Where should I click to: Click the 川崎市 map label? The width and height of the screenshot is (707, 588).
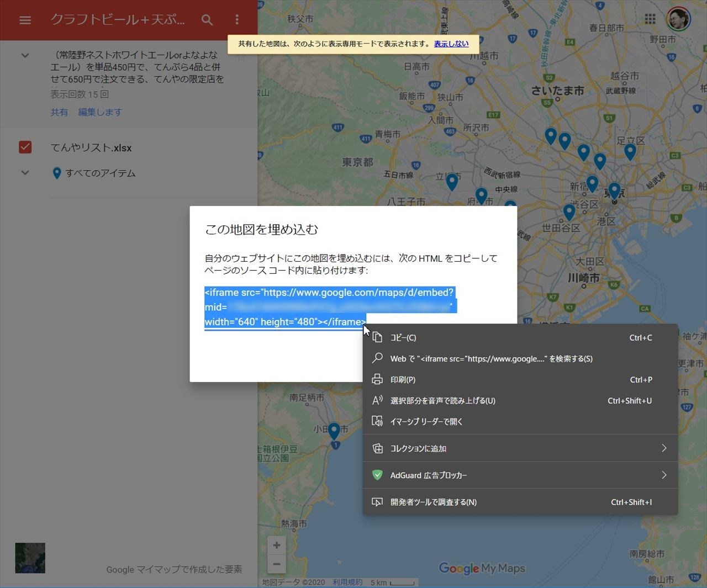pyautogui.click(x=583, y=278)
